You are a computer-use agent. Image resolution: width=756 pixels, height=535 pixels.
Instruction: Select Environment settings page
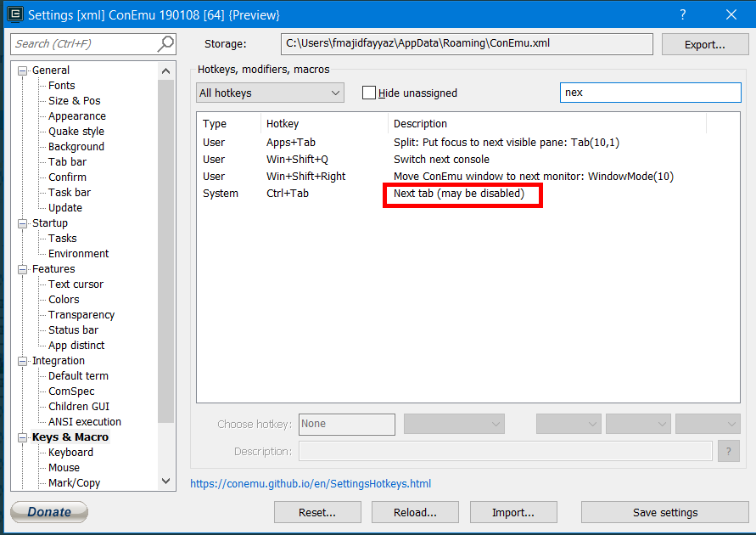click(x=79, y=254)
